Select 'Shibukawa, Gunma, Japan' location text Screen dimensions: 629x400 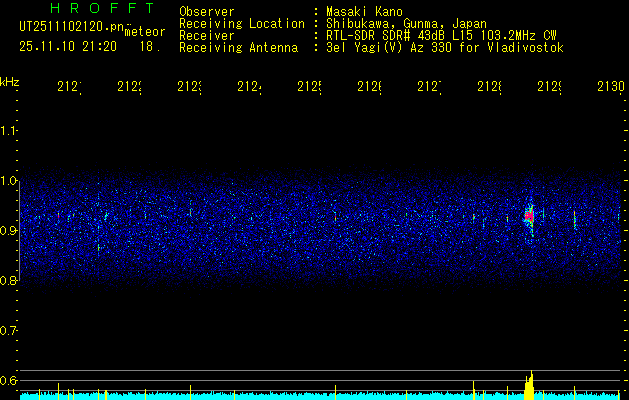(x=406, y=24)
